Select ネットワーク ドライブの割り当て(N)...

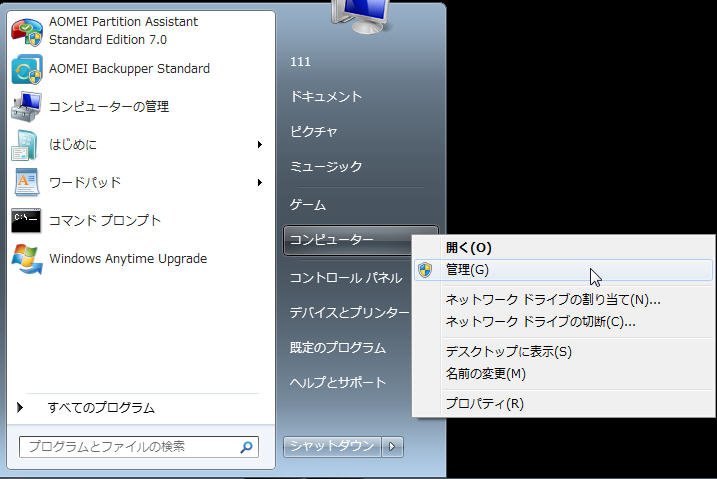pos(562,300)
